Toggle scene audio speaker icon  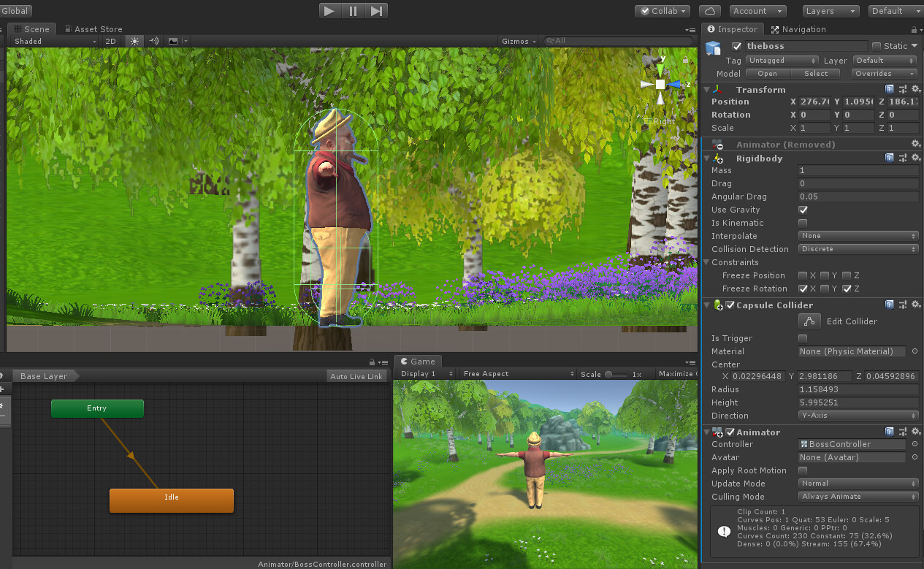tap(153, 42)
